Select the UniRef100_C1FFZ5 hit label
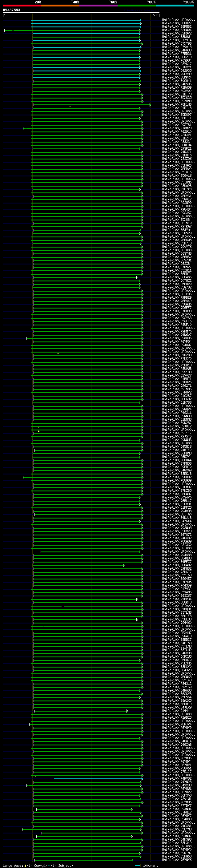 (x=177, y=507)
